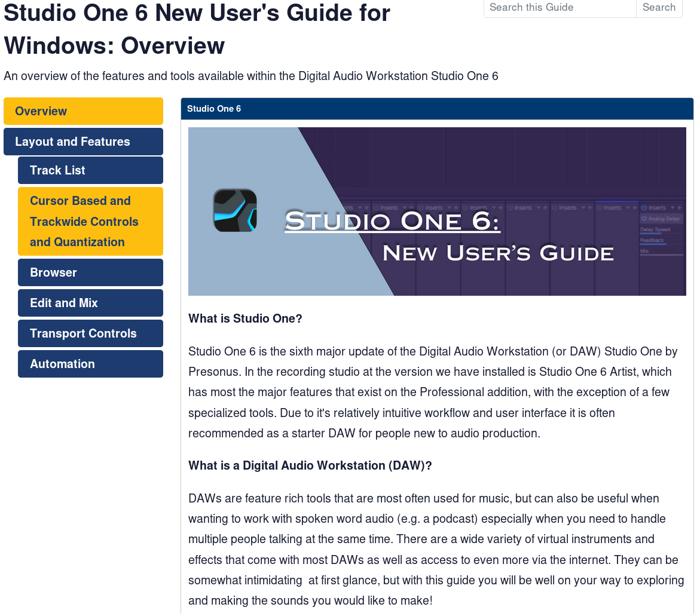Click the 'What is Studio One?' heading
This screenshot has height=613, width=700.
pos(245,318)
